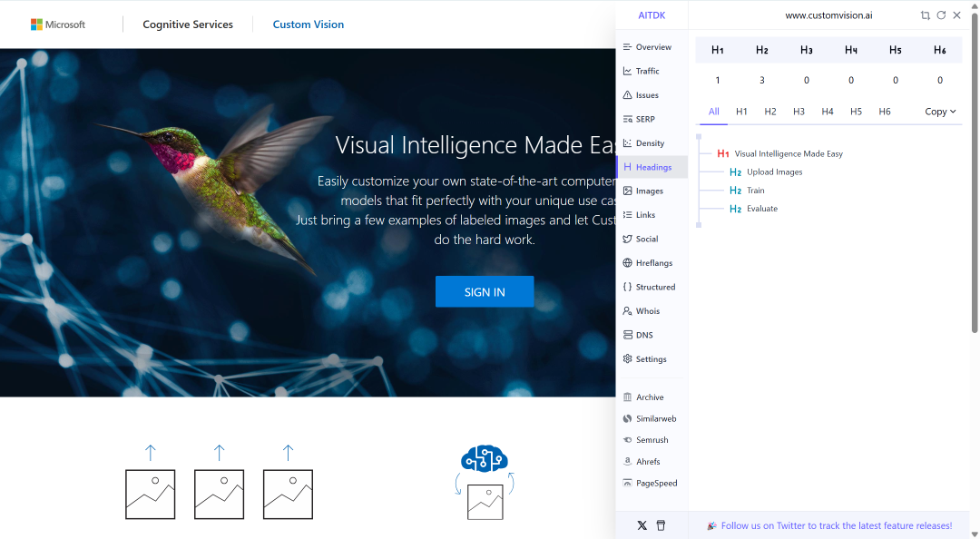The height and width of the screenshot is (539, 980).
Task: Click the AITDK logo text
Action: point(652,15)
